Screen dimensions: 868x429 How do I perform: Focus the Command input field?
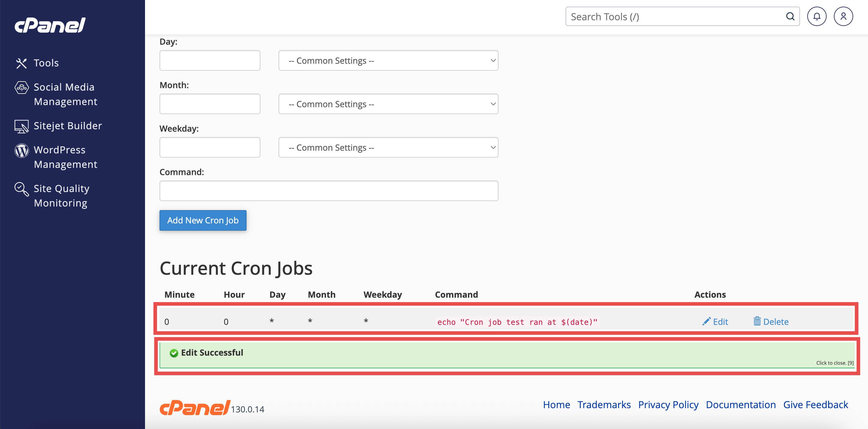point(328,191)
